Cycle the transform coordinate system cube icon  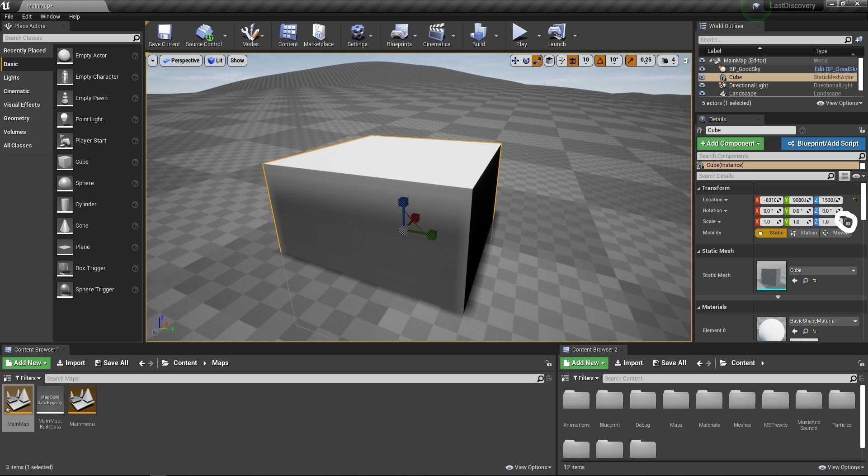[549, 61]
